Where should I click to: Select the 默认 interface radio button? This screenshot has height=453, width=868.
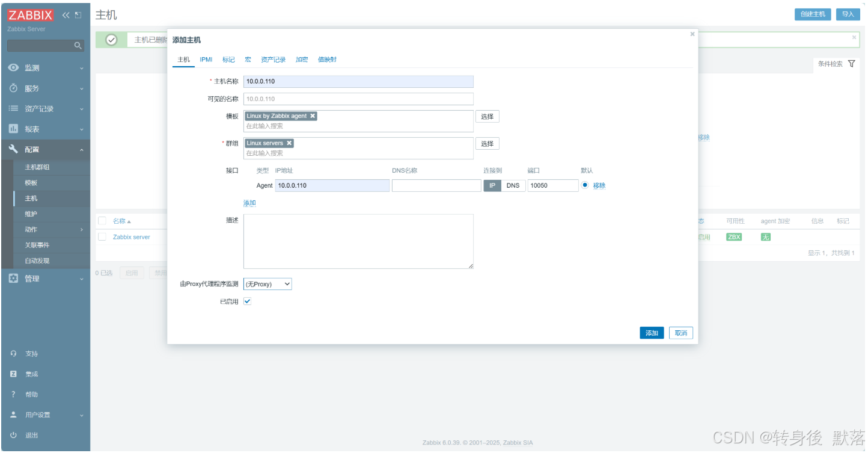click(x=585, y=185)
